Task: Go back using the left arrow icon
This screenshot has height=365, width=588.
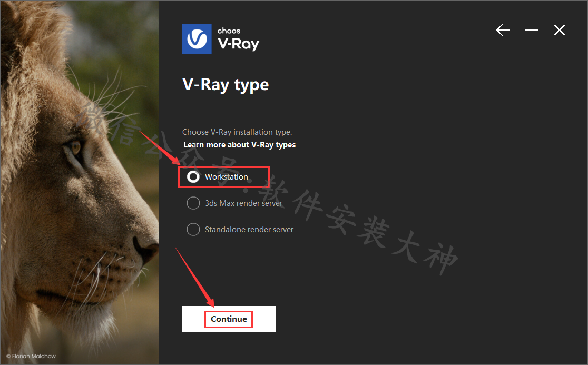Action: tap(503, 30)
